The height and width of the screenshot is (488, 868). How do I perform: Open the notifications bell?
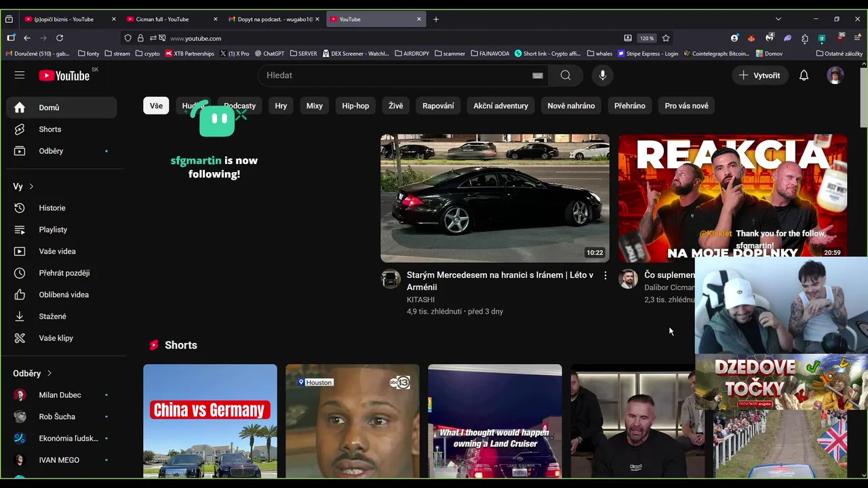pyautogui.click(x=804, y=75)
